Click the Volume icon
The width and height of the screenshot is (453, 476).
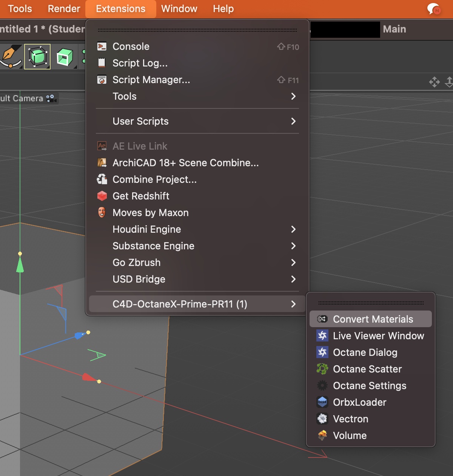[322, 435]
